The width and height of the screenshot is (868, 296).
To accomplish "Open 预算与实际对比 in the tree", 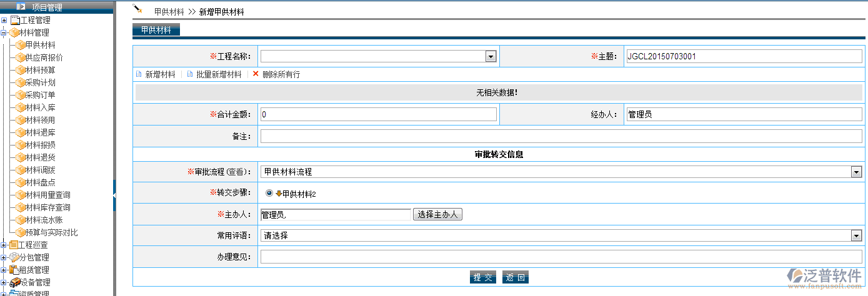I will coord(51,232).
